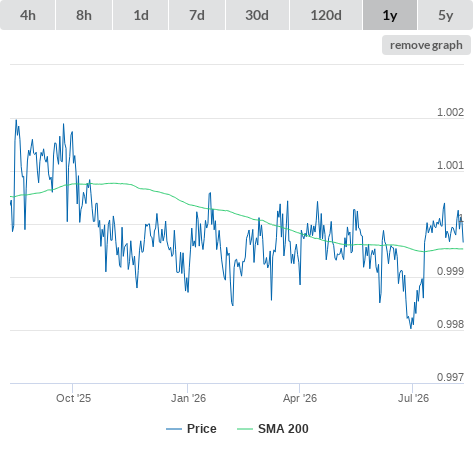Viewport: 474px width, 455px height.
Task: Click the 1.002 y-axis value label
Action: [x=450, y=112]
